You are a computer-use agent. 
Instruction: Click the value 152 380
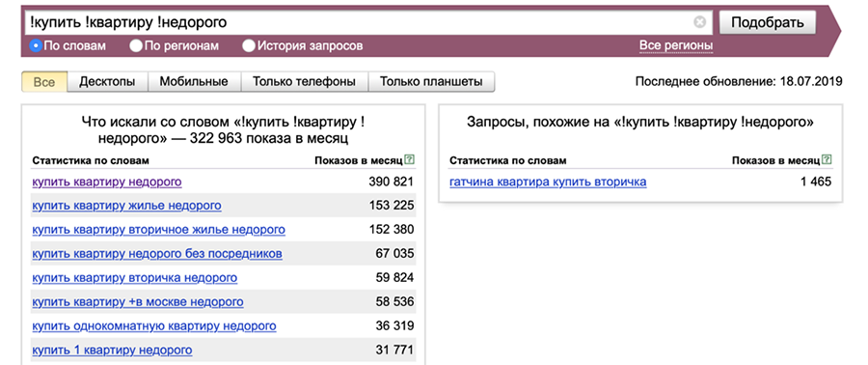[x=392, y=229]
